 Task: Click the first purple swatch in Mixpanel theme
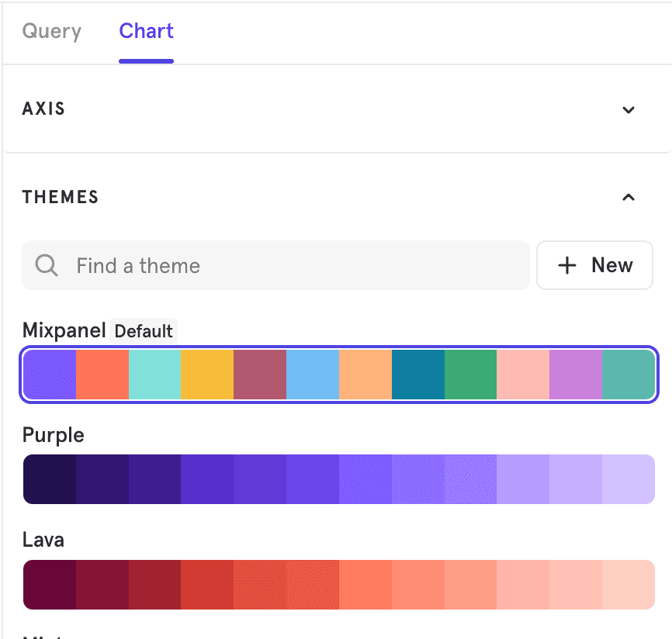click(x=49, y=375)
